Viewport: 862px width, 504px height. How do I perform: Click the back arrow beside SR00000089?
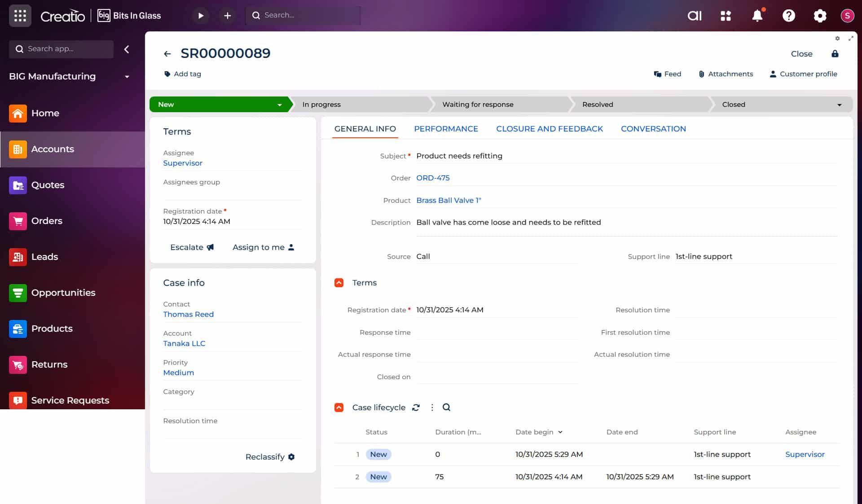(167, 54)
